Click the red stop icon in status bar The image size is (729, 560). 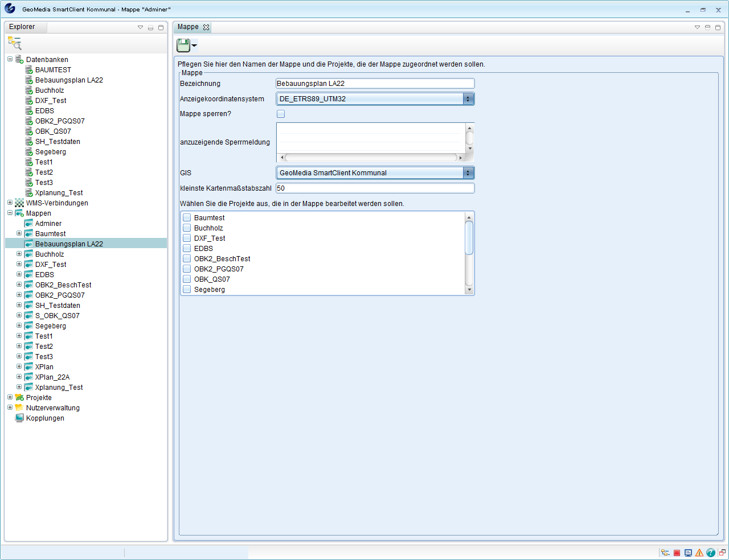pyautogui.click(x=677, y=553)
